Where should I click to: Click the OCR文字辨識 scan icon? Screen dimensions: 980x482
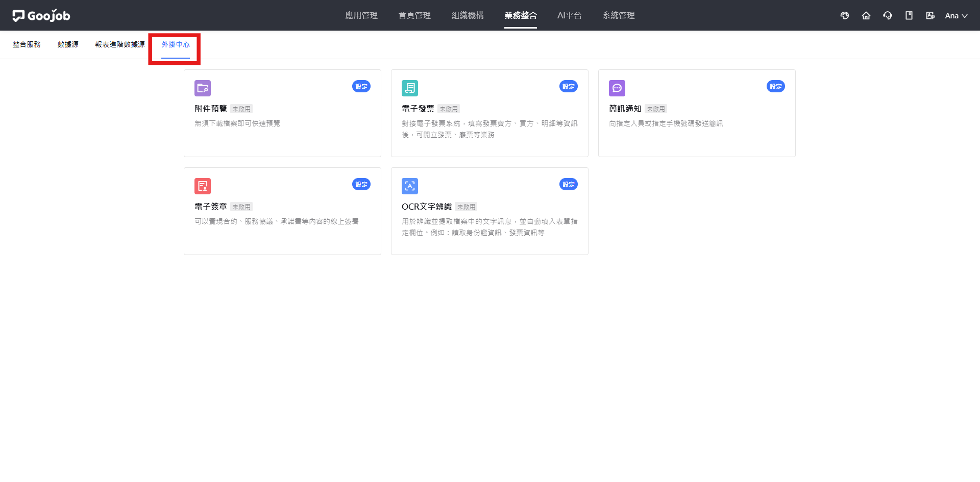click(x=410, y=186)
